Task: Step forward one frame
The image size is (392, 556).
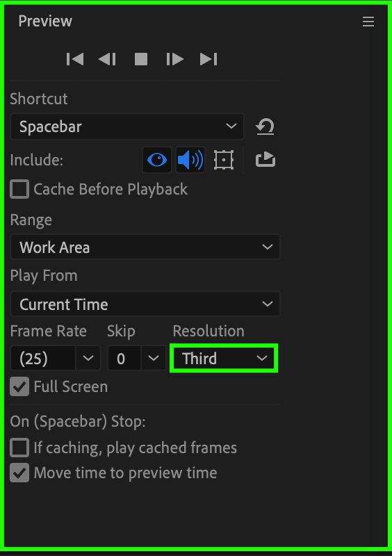Action: (x=175, y=59)
